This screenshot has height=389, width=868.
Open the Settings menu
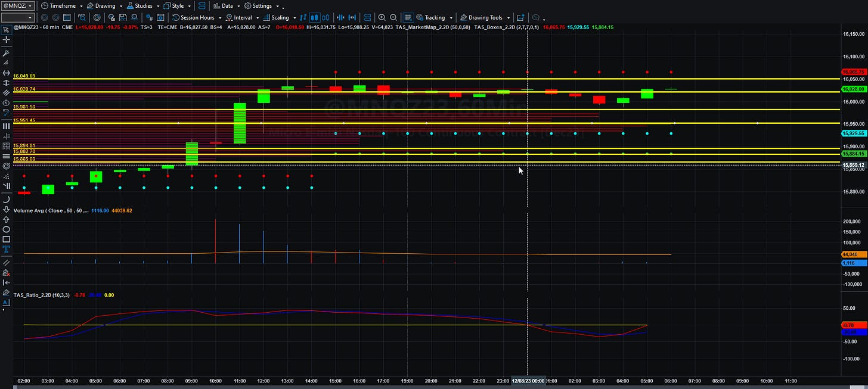262,5
